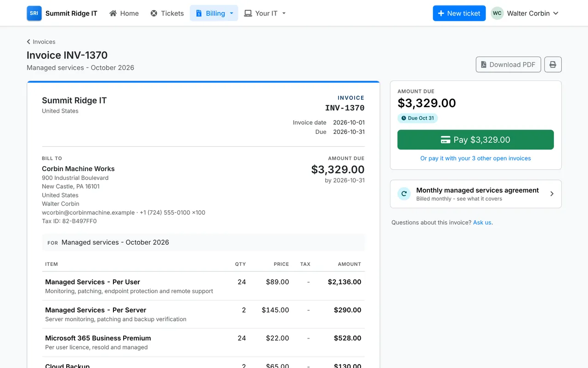Click the Tax ID: 82-B497FF0 text
The image size is (588, 368).
[69, 221]
